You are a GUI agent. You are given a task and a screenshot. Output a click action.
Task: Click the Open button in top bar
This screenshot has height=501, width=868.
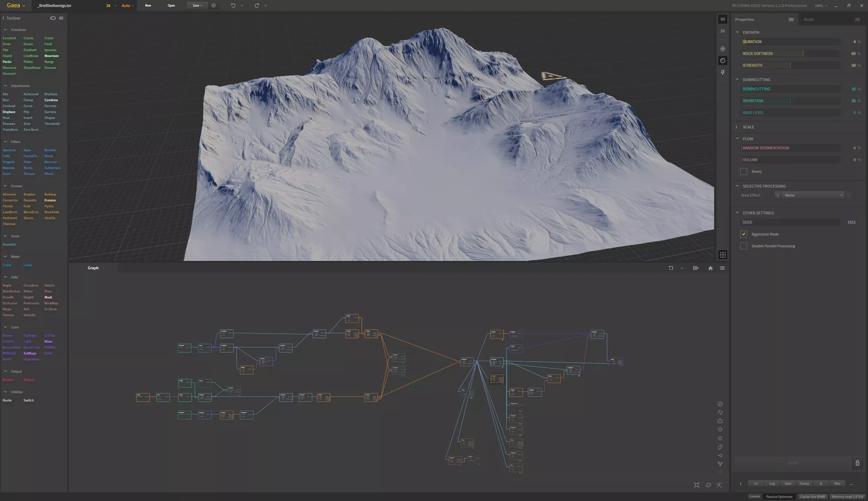[x=171, y=6]
